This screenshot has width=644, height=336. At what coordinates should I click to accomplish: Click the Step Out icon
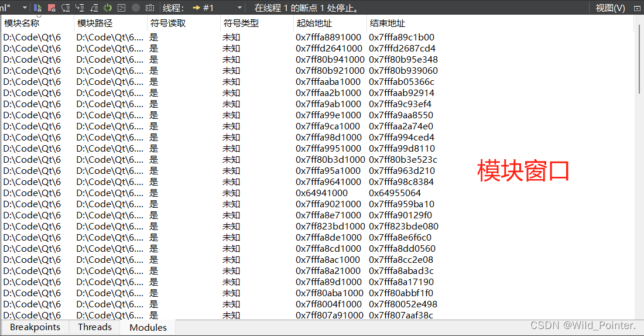pyautogui.click(x=94, y=8)
